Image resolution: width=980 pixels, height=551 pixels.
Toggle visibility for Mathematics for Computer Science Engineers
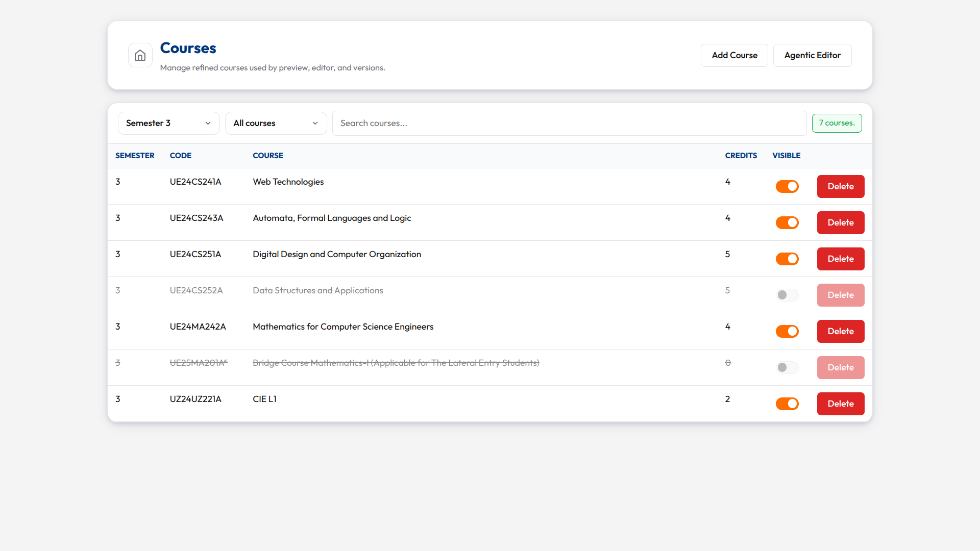pos(787,331)
